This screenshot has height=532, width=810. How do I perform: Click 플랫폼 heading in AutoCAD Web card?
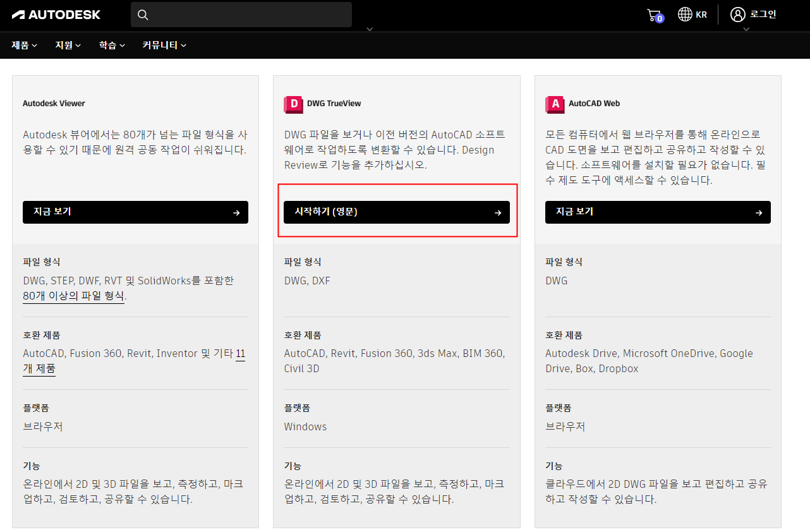click(559, 408)
